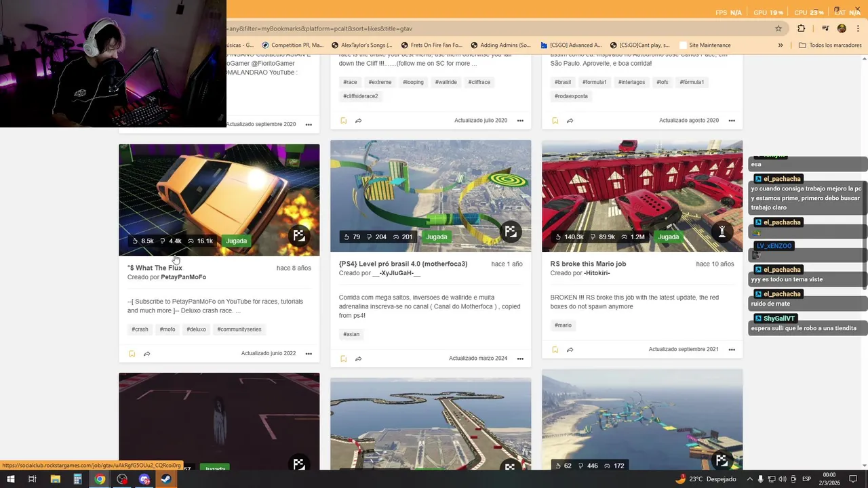Switch to Steam in the taskbar
The image size is (868, 488).
point(165,479)
